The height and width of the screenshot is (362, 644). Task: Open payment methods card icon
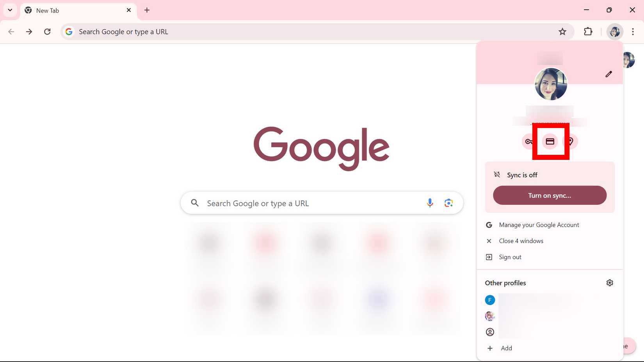(x=550, y=142)
